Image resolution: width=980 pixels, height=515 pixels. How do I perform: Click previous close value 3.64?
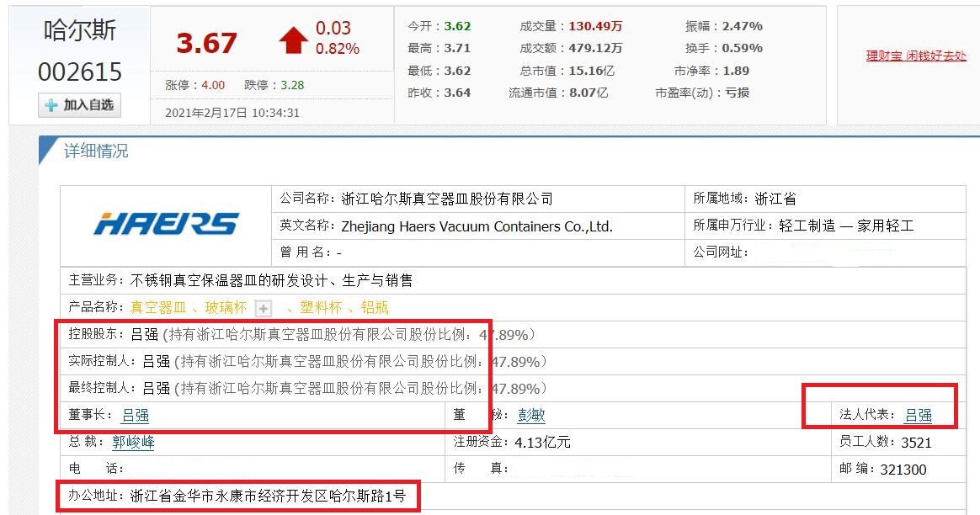point(457,93)
